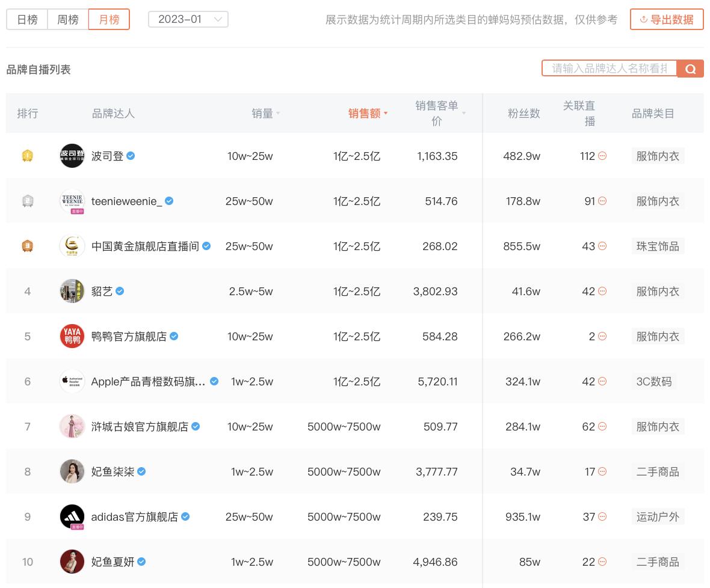710x588 pixels.
Task: Click verified badge next to 中国黄金旗舰店直播间
Action: pos(206,246)
